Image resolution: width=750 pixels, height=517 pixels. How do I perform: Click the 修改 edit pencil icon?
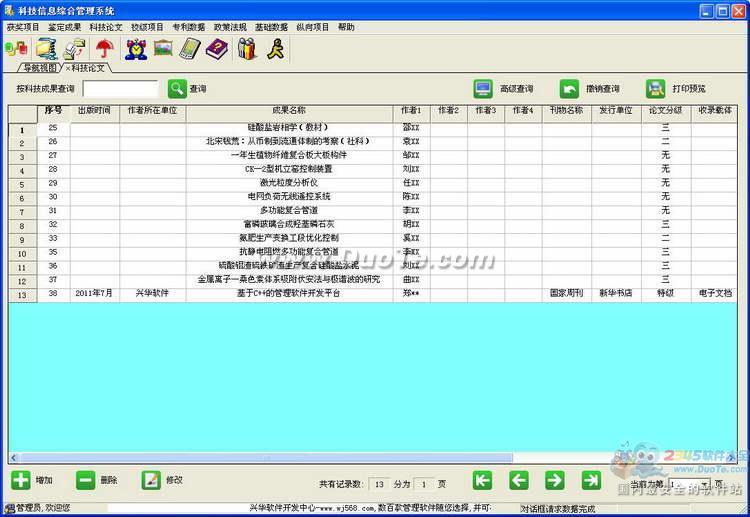(151, 480)
